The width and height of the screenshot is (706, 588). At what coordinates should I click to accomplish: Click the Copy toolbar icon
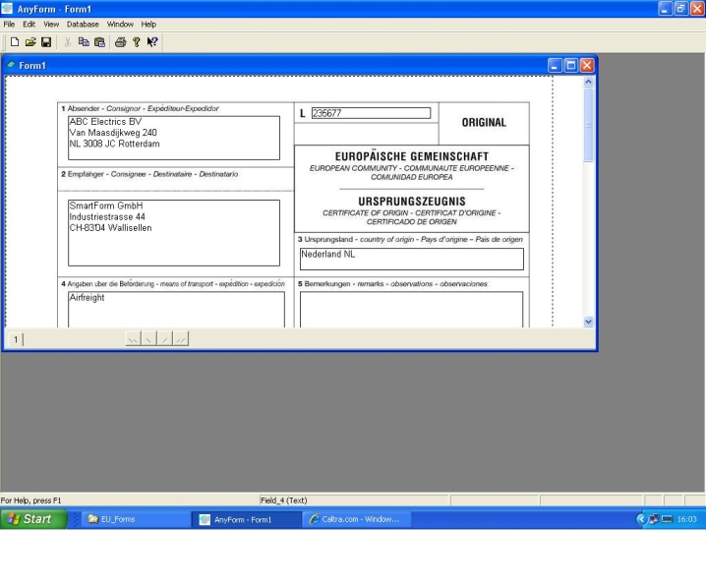[x=85, y=42]
